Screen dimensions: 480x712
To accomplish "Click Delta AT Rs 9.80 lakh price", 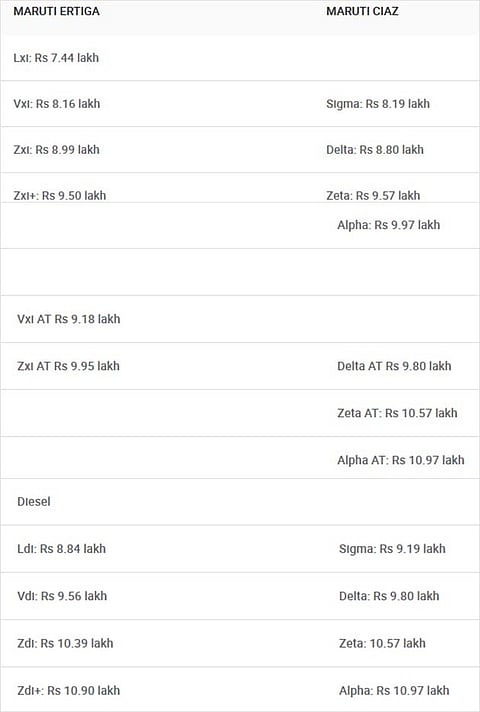I will pos(394,366).
